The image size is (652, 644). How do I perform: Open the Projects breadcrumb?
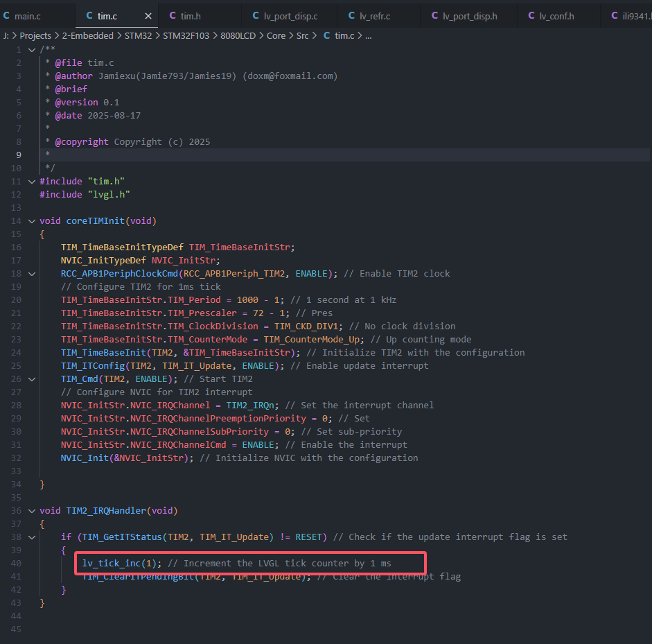pos(35,36)
